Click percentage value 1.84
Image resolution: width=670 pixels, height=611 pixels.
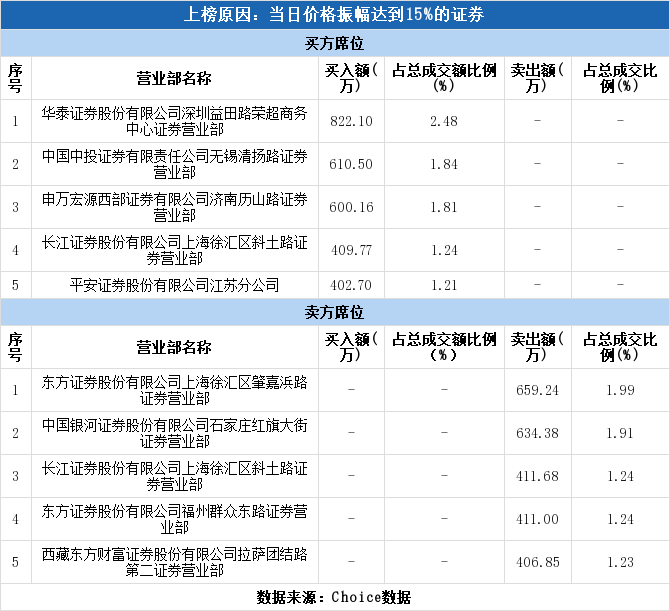(444, 164)
